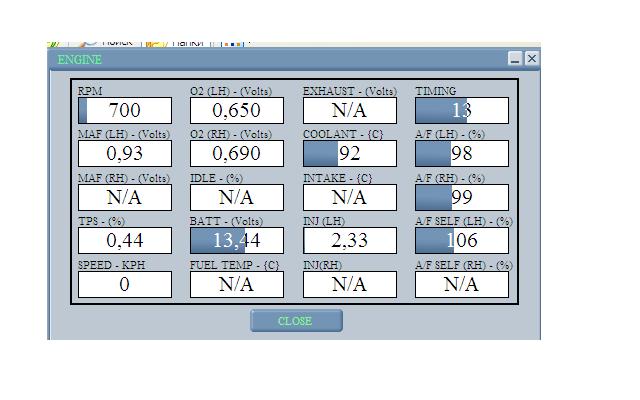Viewport: 640px width, 400px height.
Task: Click the SPEED - KPH value
Action: tap(124, 284)
